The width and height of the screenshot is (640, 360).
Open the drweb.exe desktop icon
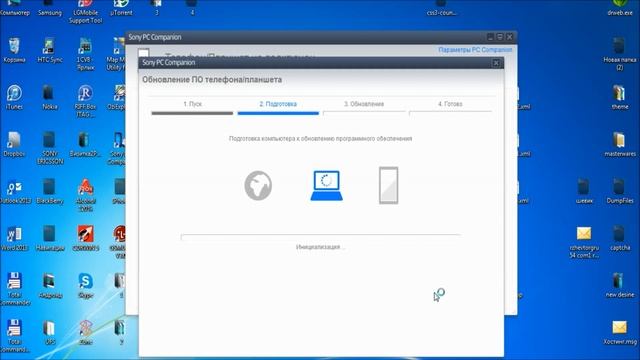coord(620,8)
